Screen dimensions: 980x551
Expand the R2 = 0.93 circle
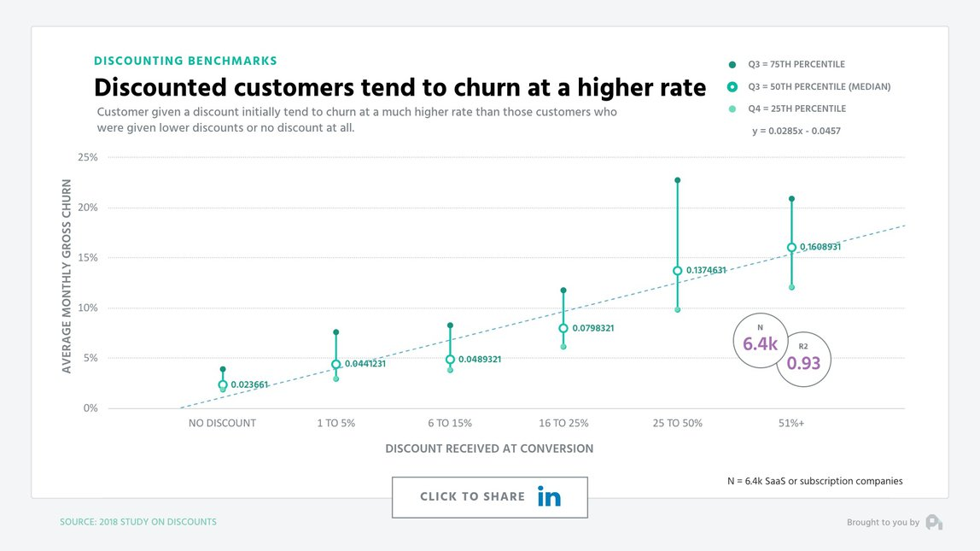[x=803, y=360]
